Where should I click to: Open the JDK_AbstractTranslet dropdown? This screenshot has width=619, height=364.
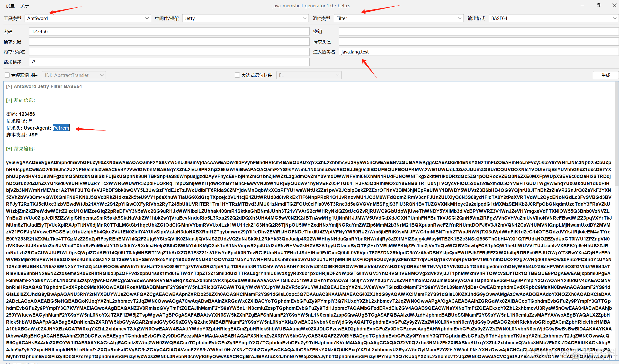coord(74,75)
